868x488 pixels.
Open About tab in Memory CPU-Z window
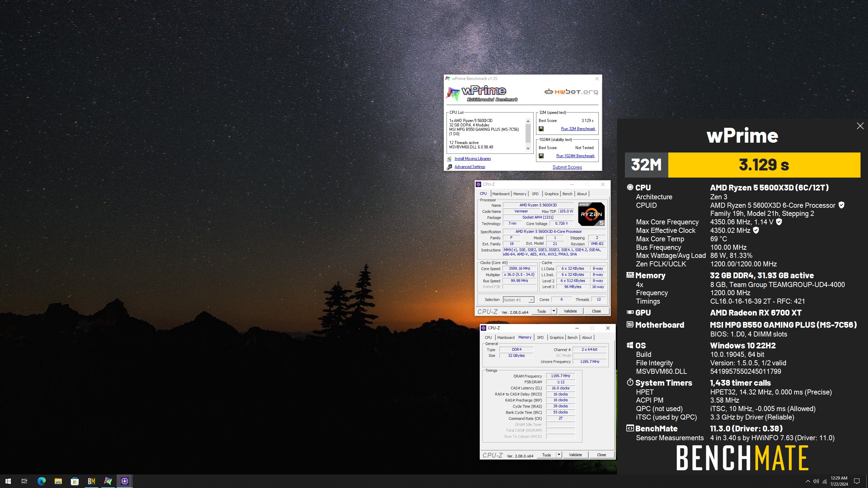[x=587, y=338]
